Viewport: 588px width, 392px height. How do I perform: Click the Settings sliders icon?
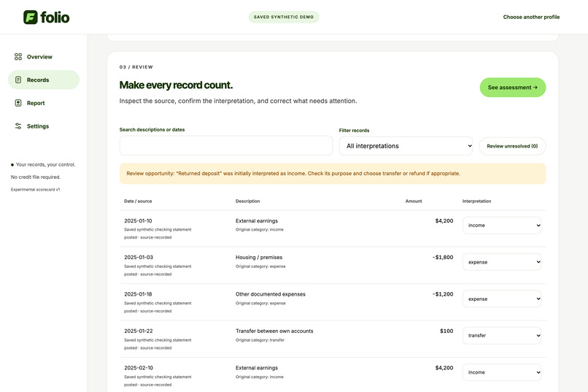[18, 126]
